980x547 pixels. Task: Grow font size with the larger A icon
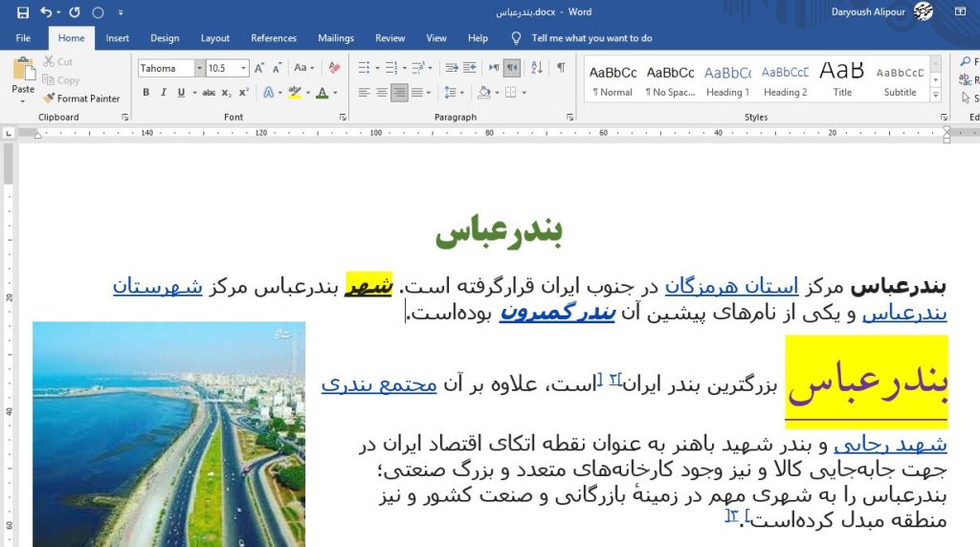(x=259, y=68)
